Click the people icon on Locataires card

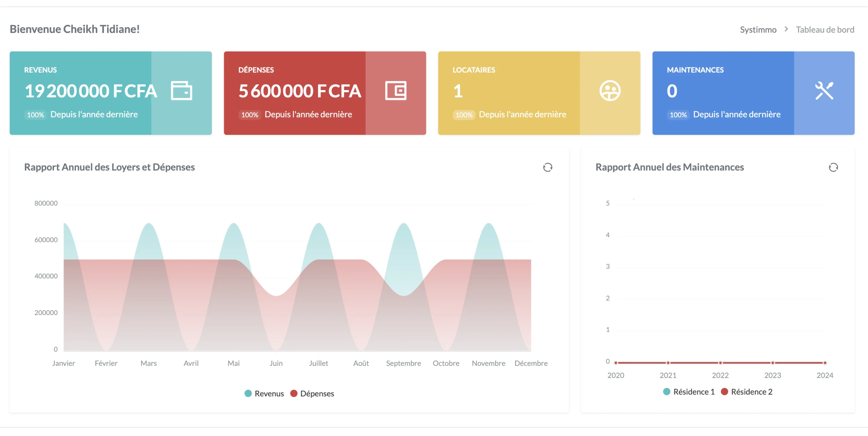(610, 90)
